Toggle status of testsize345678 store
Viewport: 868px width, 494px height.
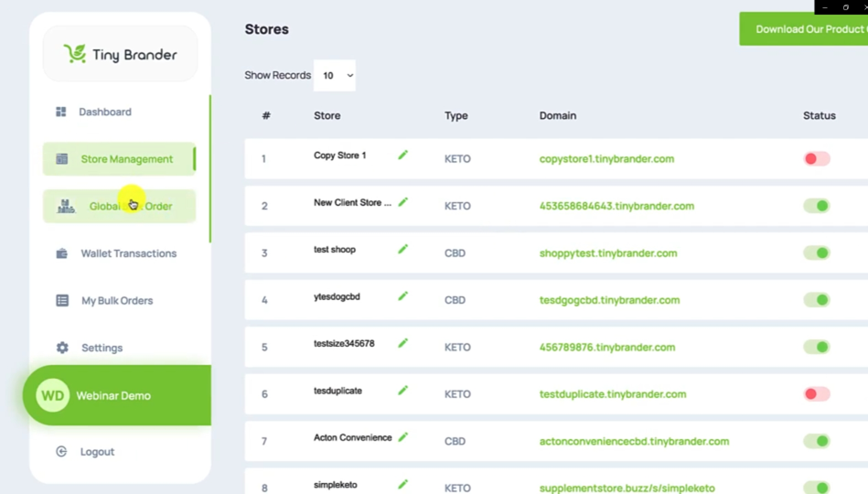tap(817, 348)
